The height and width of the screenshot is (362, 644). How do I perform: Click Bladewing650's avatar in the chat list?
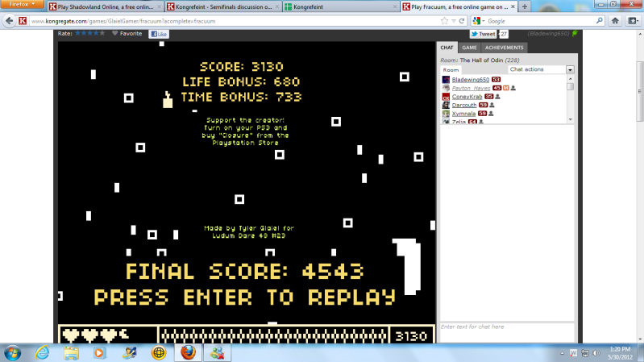coord(446,80)
